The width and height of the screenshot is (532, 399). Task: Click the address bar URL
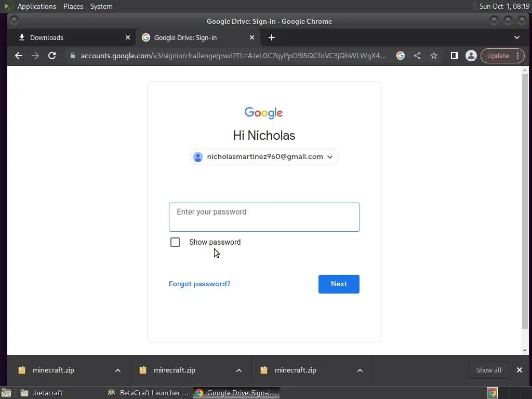[x=233, y=56]
